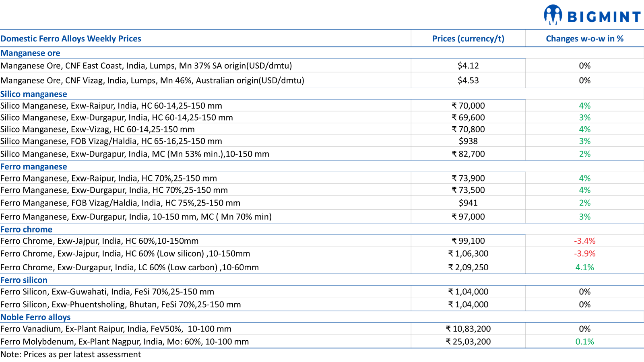This screenshot has width=644, height=362.
Task: Click the ₹ 25,03,200 Ferro Molybdenum price
Action: pos(468,341)
